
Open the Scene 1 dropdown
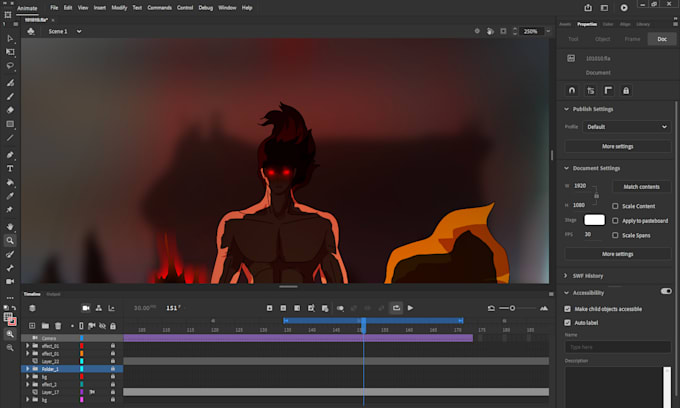pyautogui.click(x=79, y=31)
